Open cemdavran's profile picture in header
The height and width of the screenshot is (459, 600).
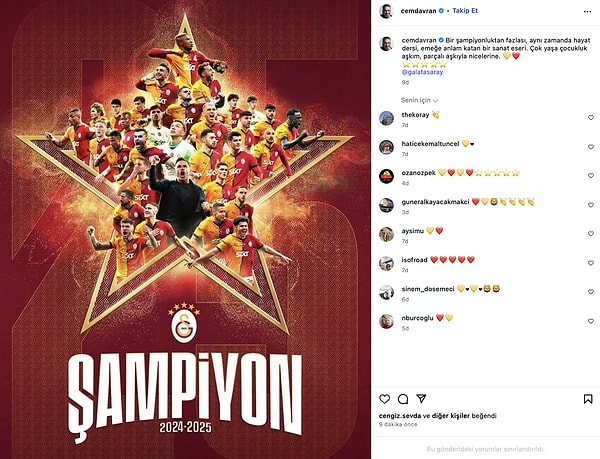[x=386, y=11]
